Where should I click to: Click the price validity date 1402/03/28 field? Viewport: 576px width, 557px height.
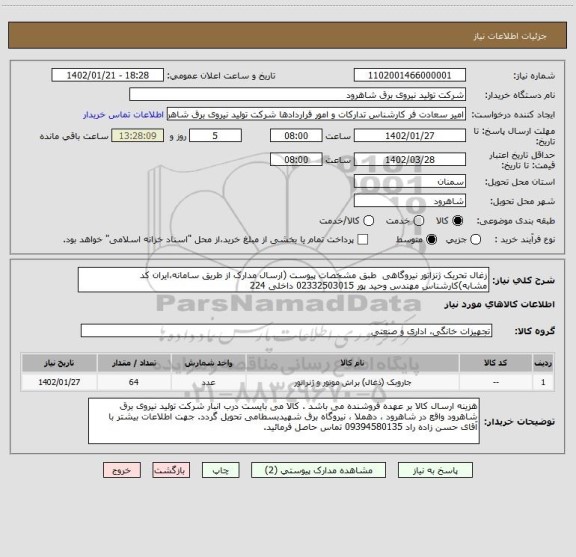pos(410,159)
